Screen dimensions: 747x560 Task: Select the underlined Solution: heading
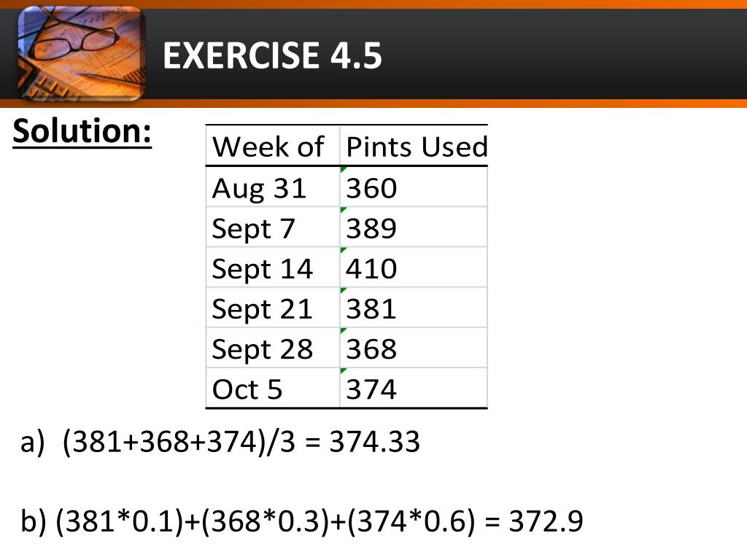82,131
